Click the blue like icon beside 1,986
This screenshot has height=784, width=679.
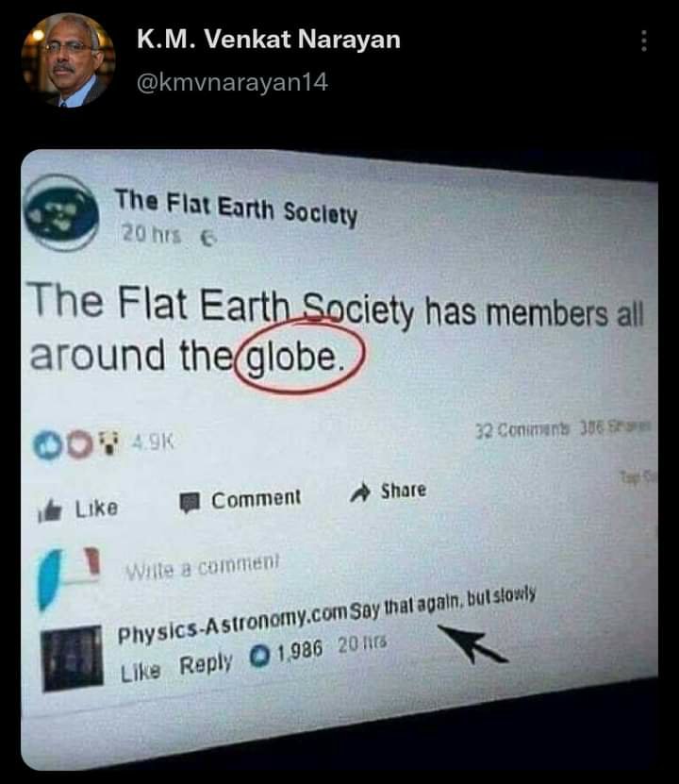[260, 656]
